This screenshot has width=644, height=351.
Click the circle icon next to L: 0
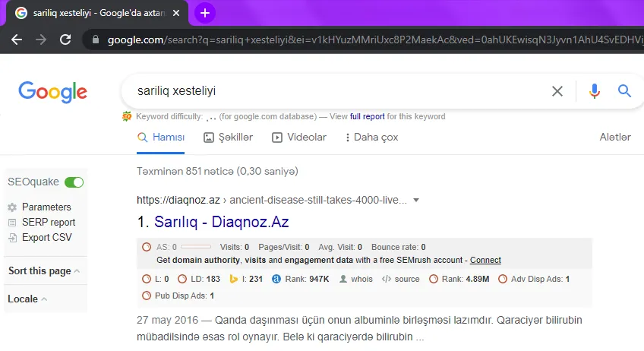coord(147,279)
